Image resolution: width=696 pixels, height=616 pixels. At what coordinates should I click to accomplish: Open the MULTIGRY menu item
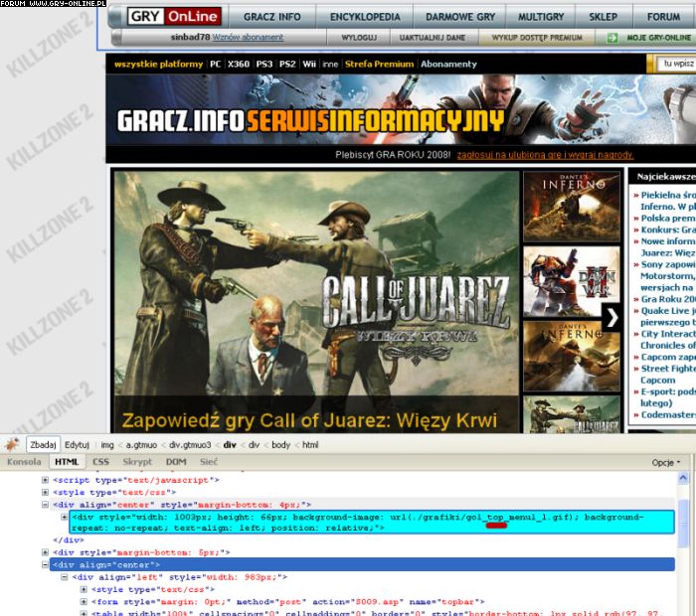541,17
